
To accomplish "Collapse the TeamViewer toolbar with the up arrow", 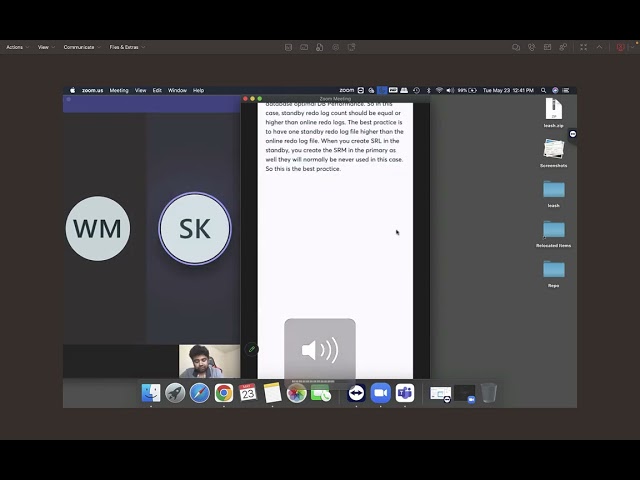I will 599,47.
